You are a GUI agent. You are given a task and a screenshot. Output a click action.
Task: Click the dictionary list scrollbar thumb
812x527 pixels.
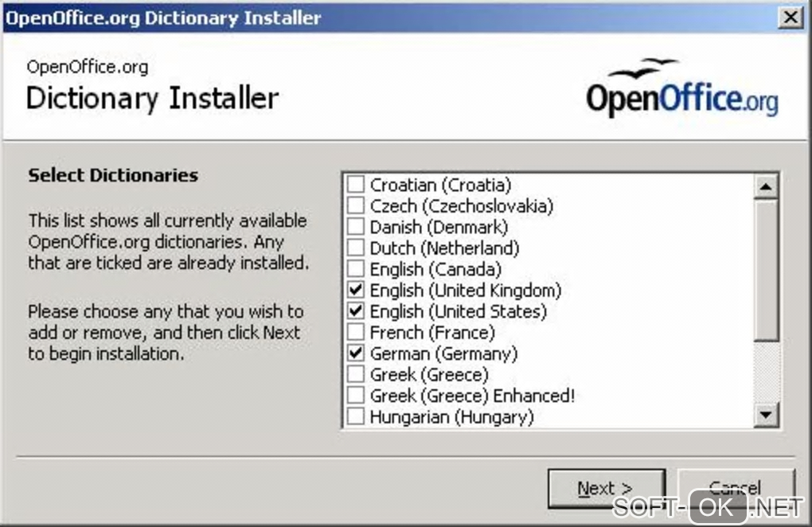pyautogui.click(x=766, y=270)
